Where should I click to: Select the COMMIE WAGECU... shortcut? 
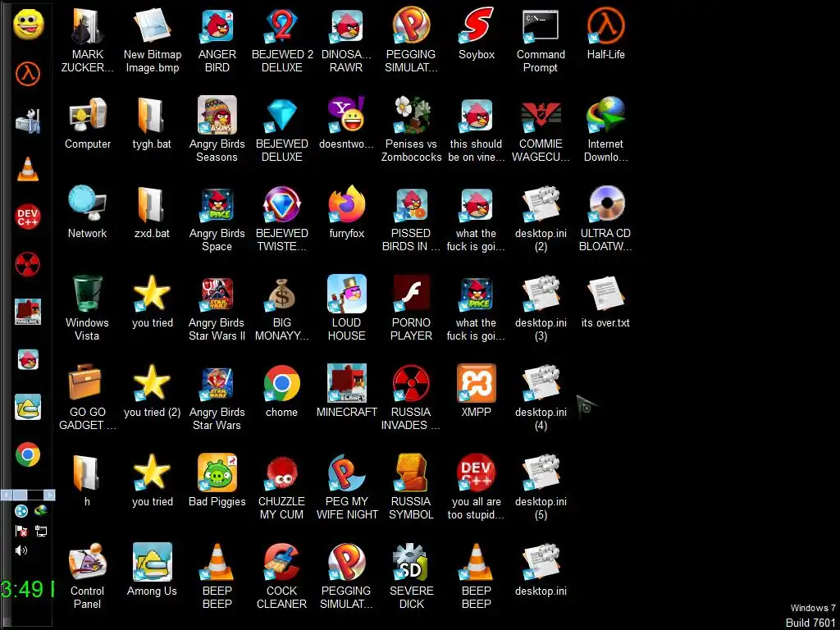541,130
